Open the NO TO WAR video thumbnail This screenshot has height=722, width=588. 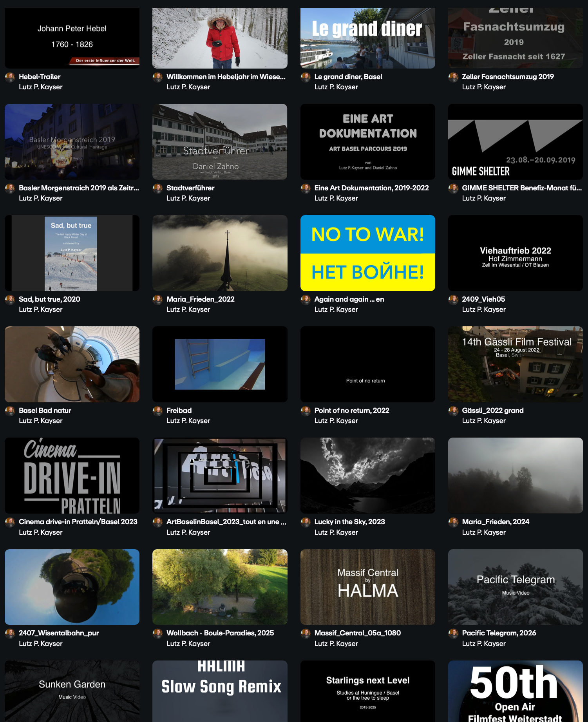[x=367, y=253]
